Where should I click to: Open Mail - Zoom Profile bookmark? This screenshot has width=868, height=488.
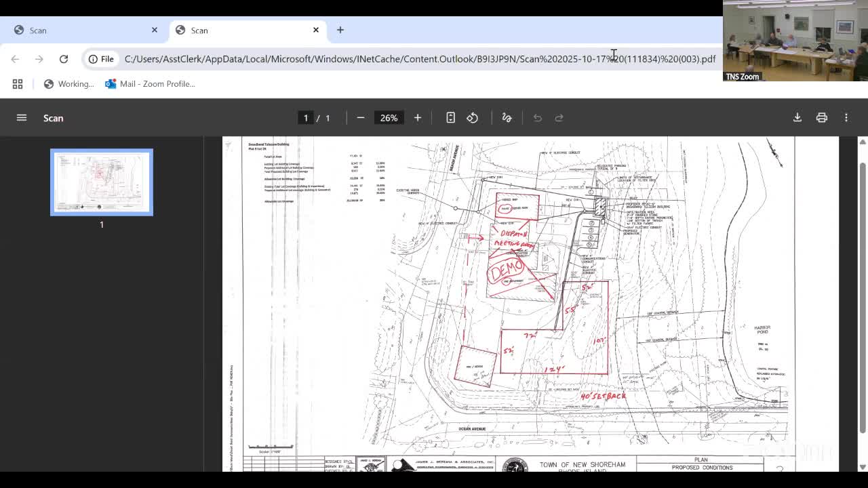pyautogui.click(x=151, y=84)
